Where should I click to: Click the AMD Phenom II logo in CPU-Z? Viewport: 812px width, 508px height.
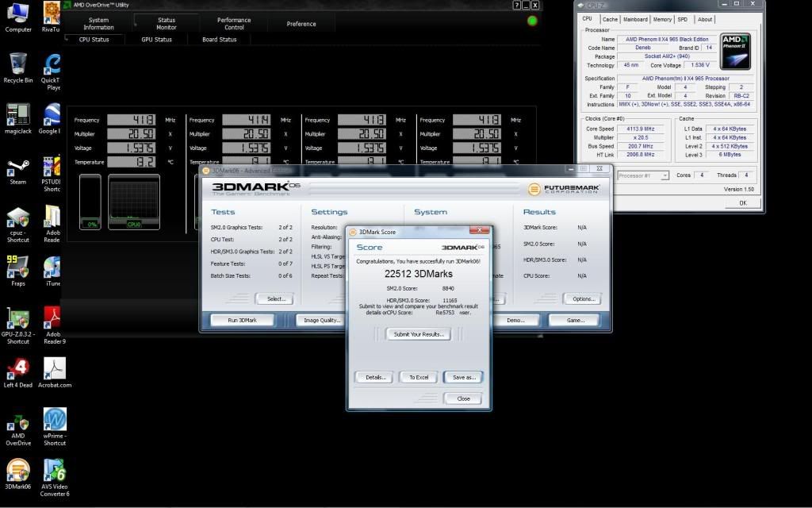(735, 52)
